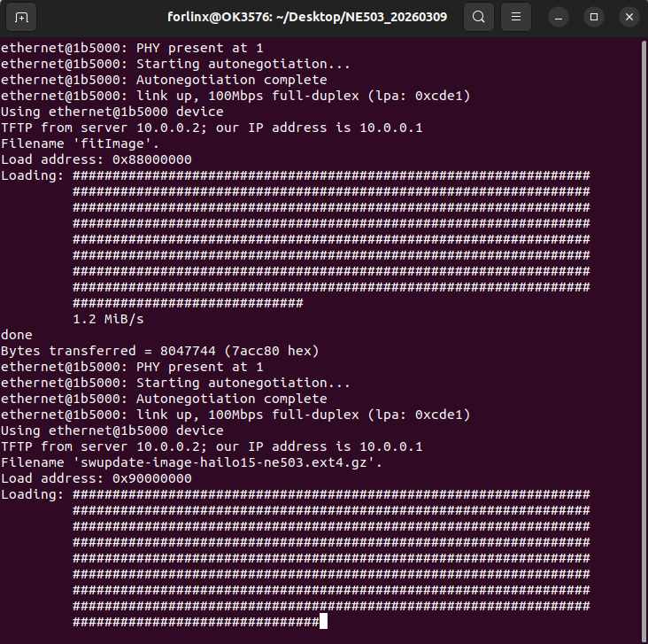Click the second 'link up, 100Mbps full-duplex' line
Screen dimensions: 648x644
(x=235, y=415)
